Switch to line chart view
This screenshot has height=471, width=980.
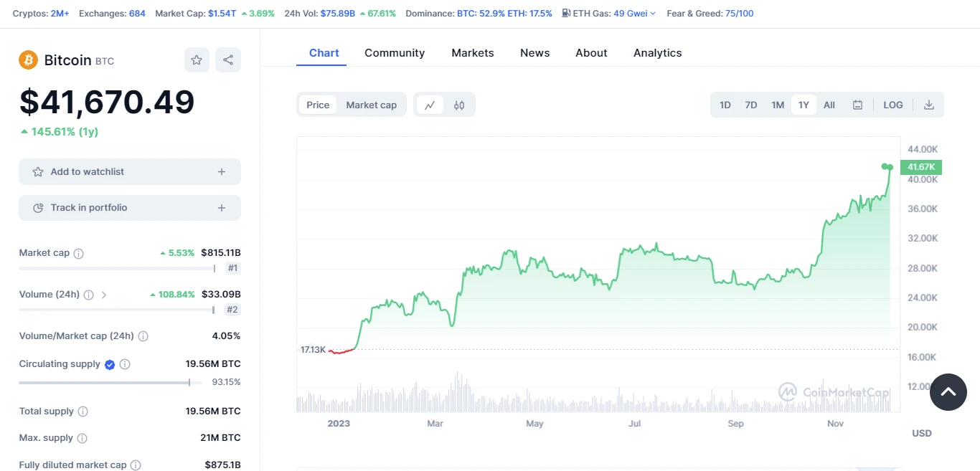[x=430, y=105]
